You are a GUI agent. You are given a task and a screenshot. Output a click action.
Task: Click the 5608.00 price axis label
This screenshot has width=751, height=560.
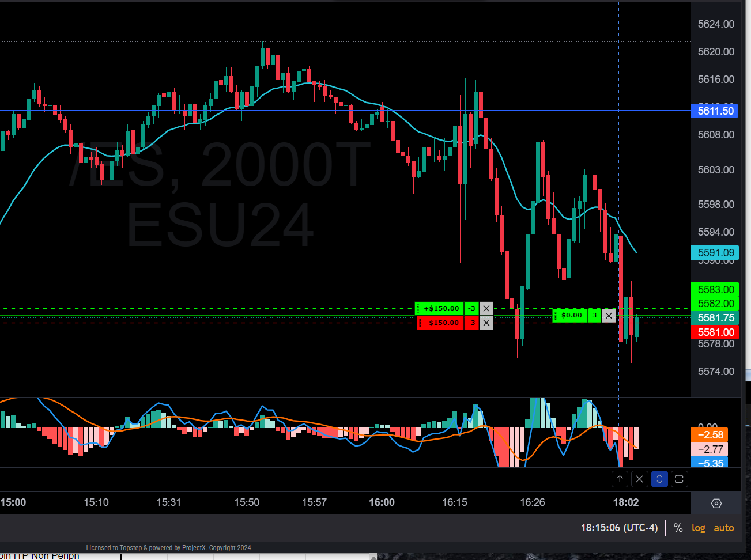tap(716, 135)
